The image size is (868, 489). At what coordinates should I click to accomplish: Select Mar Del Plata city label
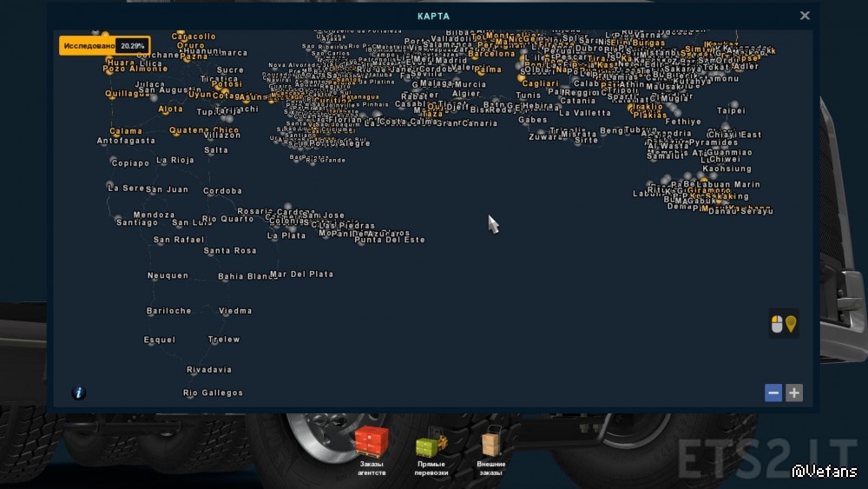[302, 274]
